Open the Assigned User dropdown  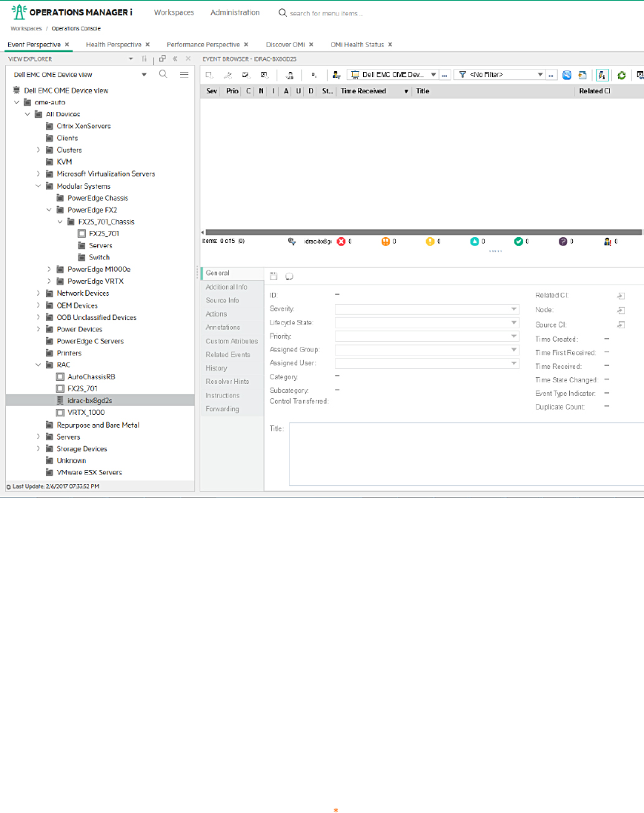pos(427,363)
